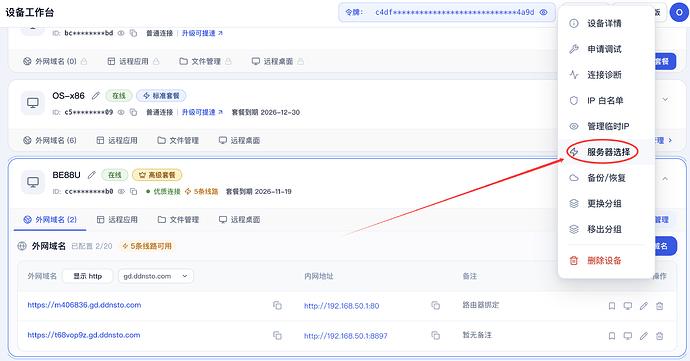Click the OS-x86 device monitor icon

[x=33, y=103]
